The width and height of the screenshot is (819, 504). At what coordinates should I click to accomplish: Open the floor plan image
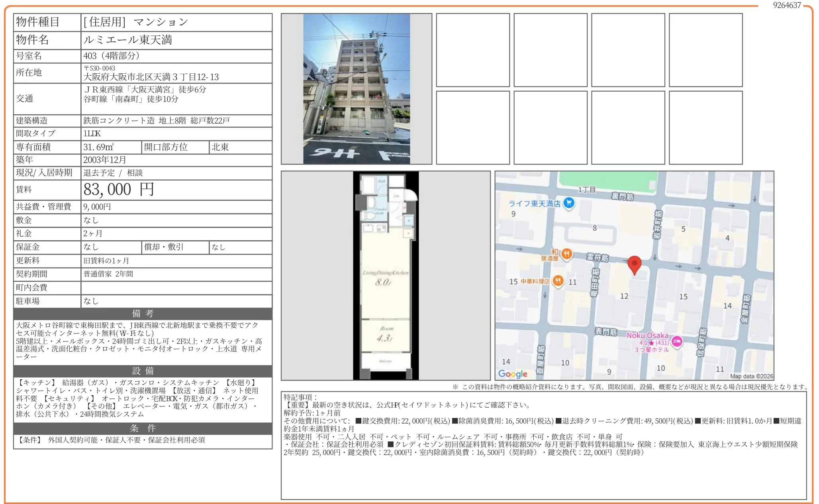[385, 275]
